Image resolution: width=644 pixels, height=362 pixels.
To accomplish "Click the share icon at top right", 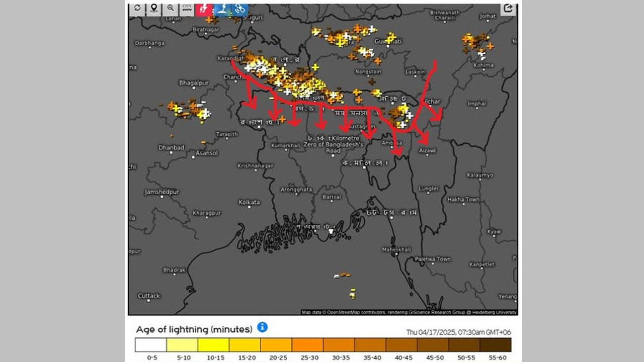I will pyautogui.click(x=508, y=9).
